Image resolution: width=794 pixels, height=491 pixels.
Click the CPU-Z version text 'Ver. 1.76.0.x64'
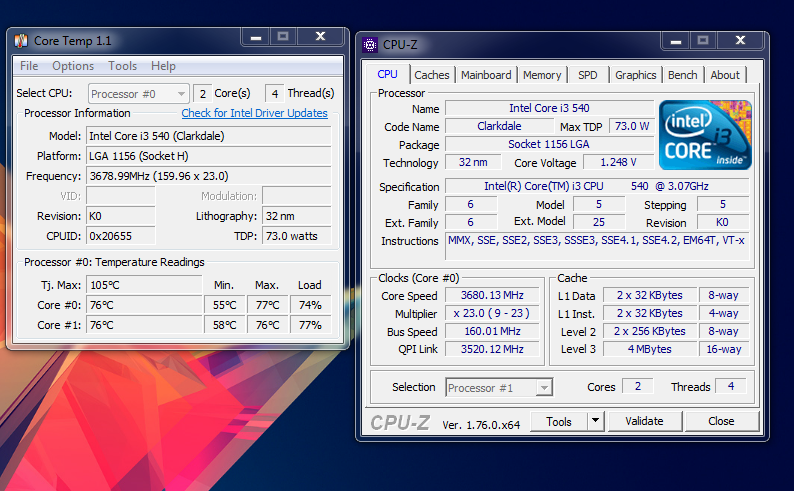point(481,425)
